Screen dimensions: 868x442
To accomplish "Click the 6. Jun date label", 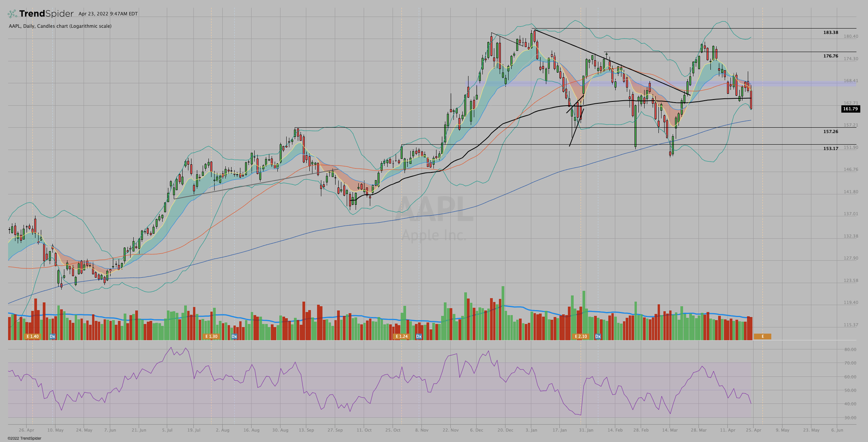I will (x=837, y=430).
